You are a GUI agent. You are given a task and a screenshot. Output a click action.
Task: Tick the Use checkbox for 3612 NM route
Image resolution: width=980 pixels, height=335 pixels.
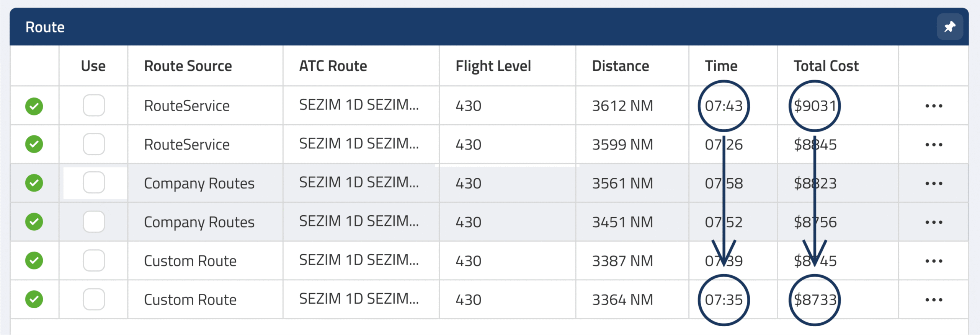point(94,106)
